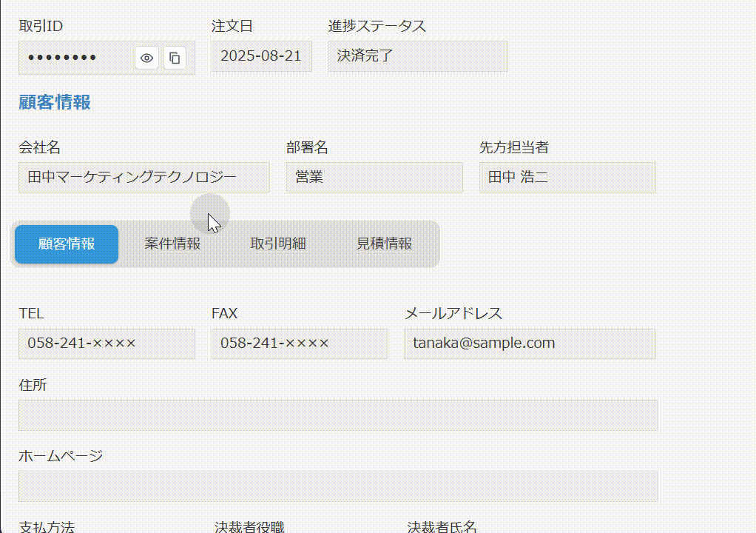Click the 会社名 field 田中マーケティングテクノロジー
756x533 pixels.
pos(144,177)
